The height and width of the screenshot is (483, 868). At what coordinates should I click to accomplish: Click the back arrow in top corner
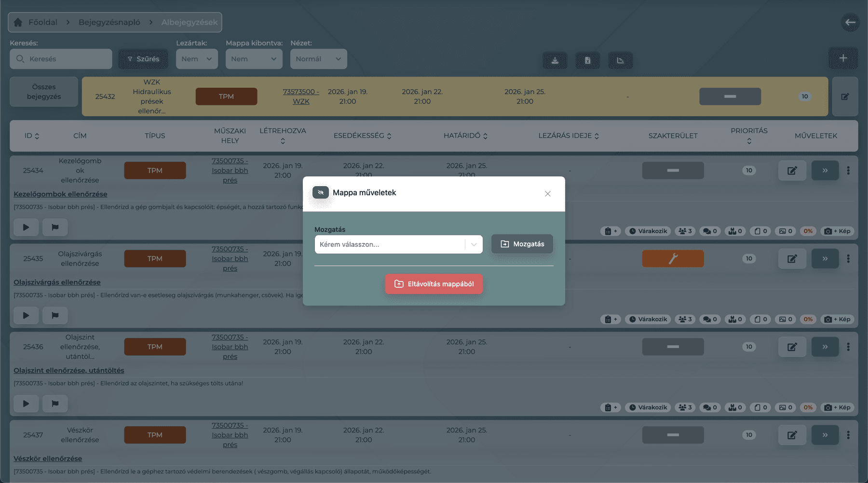click(850, 22)
